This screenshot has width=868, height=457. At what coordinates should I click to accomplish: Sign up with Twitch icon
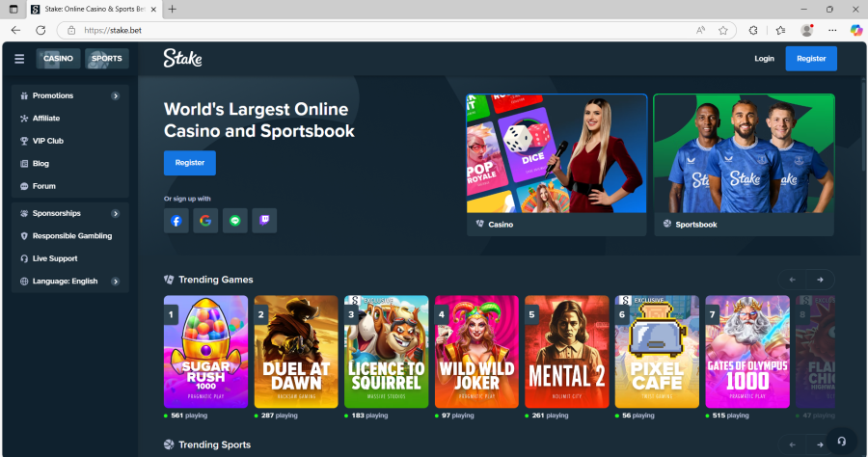coord(264,221)
